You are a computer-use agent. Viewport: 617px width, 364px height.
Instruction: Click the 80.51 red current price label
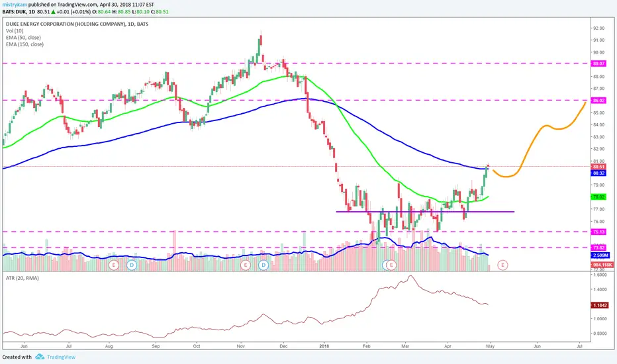click(x=599, y=167)
